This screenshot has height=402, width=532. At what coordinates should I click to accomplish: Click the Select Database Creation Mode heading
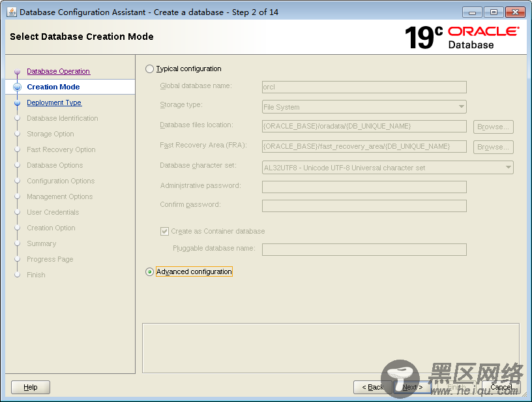(81, 37)
